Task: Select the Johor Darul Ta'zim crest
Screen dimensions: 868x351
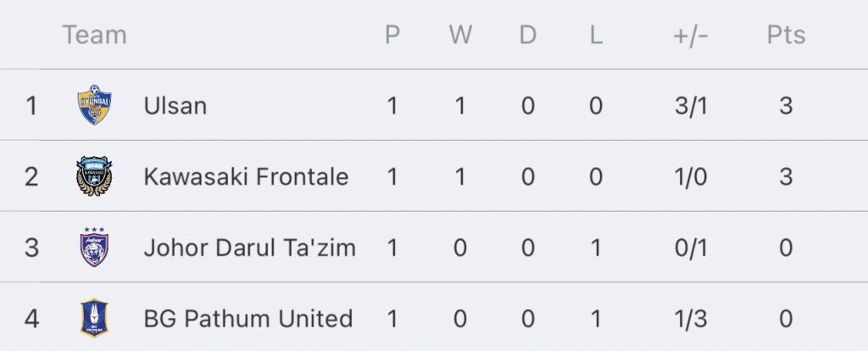Action: coord(94,247)
